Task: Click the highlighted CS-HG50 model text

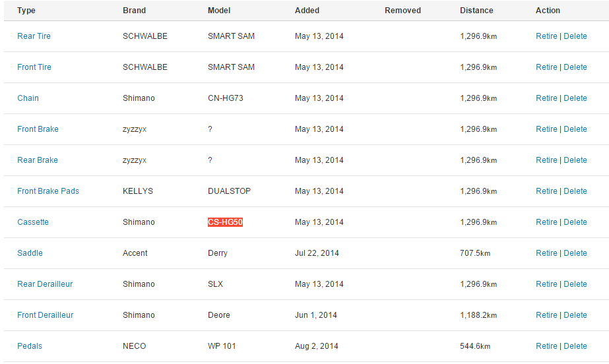Action: 225,222
